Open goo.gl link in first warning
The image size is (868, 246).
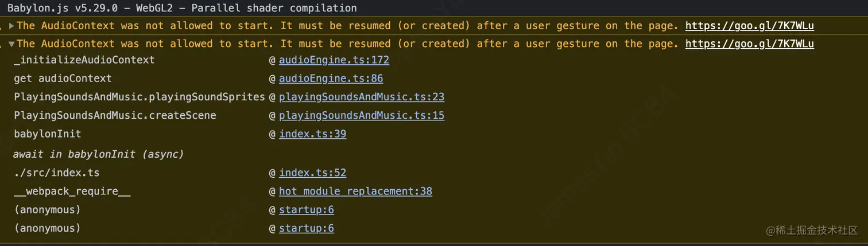(749, 26)
